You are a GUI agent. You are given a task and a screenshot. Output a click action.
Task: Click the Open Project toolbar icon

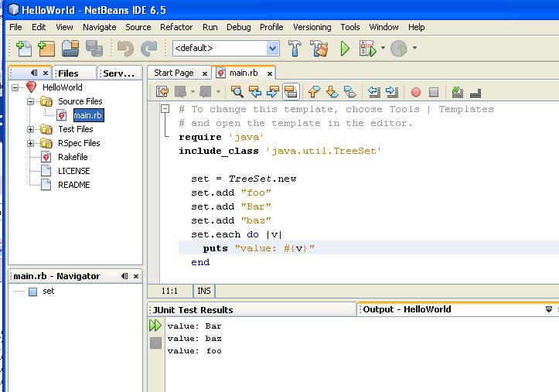70,49
